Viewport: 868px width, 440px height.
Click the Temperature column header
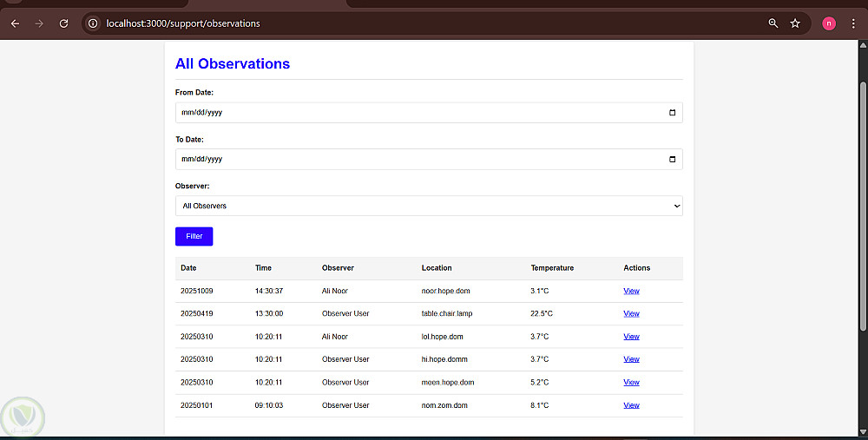pyautogui.click(x=552, y=268)
